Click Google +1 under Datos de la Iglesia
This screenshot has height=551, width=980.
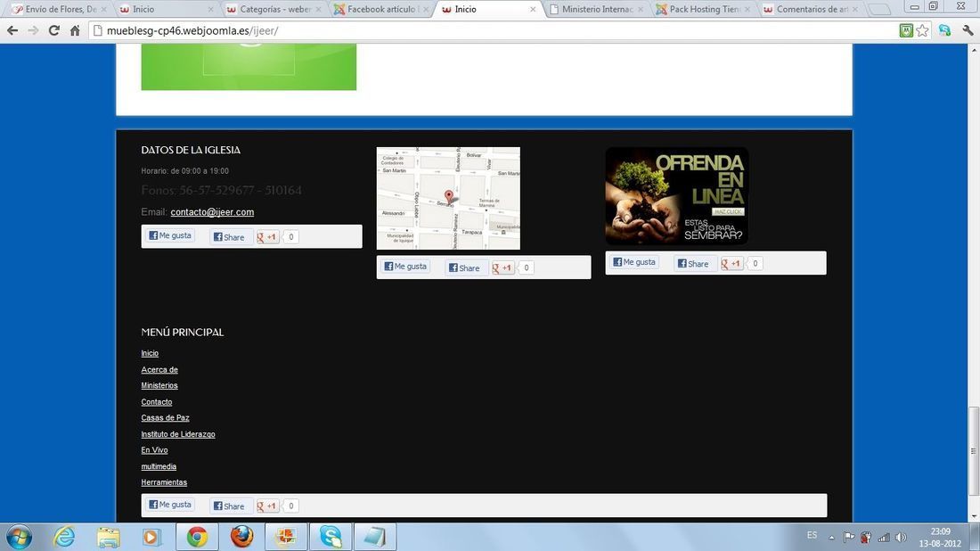point(267,237)
